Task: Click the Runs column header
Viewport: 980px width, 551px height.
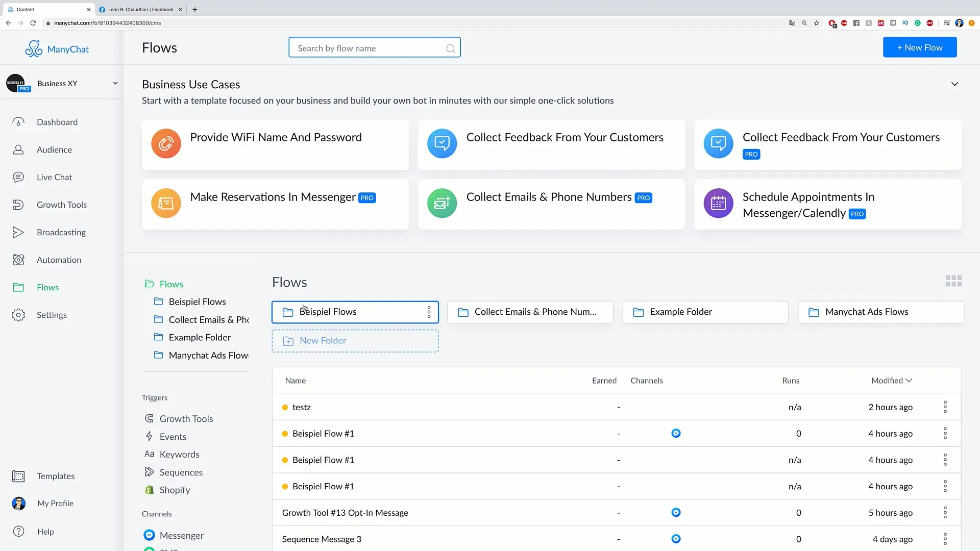Action: tap(791, 381)
